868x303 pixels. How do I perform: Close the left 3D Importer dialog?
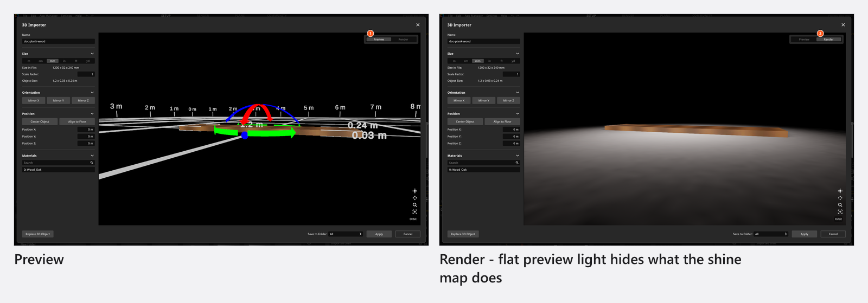click(x=418, y=25)
